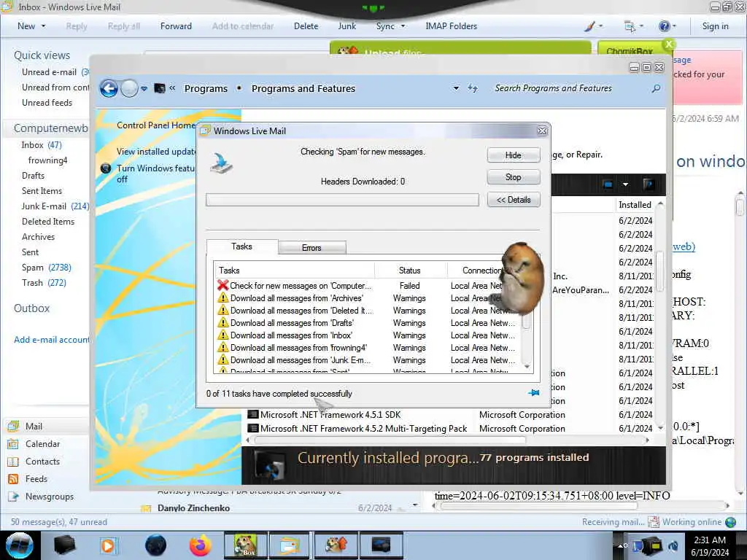Screen dimensions: 747x560
Task: Click the refresh icon in the address bar
Action: [472, 88]
